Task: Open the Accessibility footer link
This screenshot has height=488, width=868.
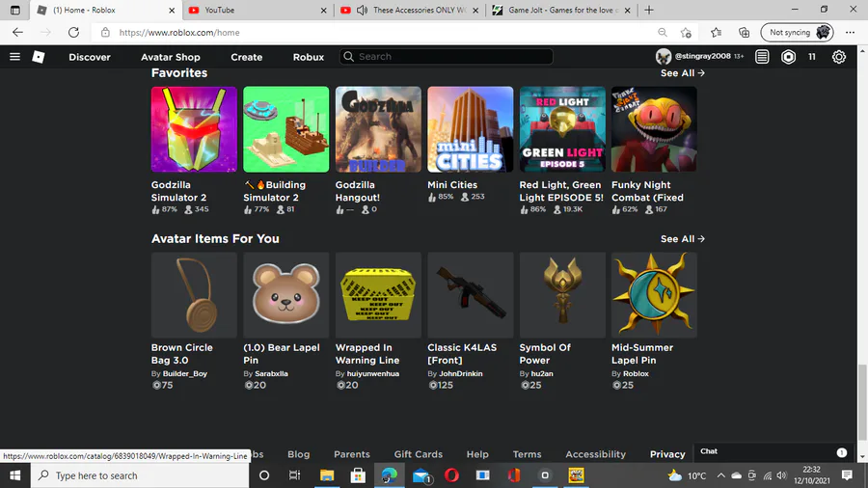Action: tap(595, 454)
